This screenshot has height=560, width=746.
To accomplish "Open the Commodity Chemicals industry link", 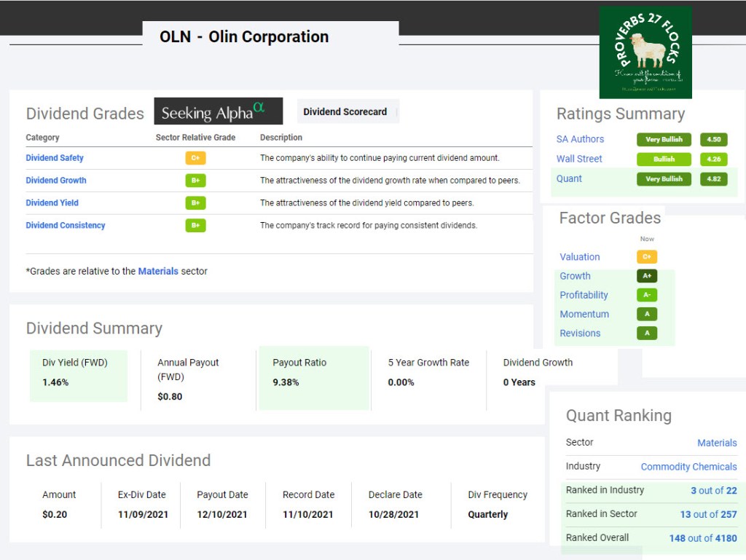I will coord(688,467).
